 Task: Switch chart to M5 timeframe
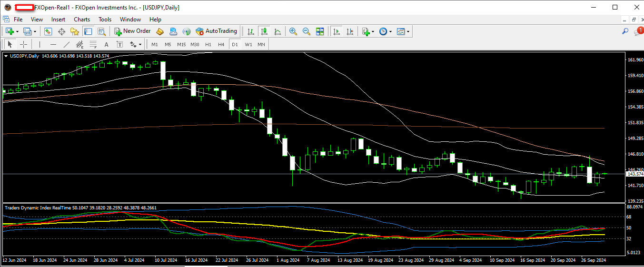tap(168, 44)
